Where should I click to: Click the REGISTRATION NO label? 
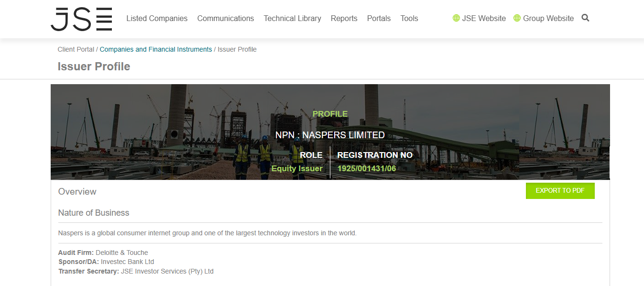375,155
